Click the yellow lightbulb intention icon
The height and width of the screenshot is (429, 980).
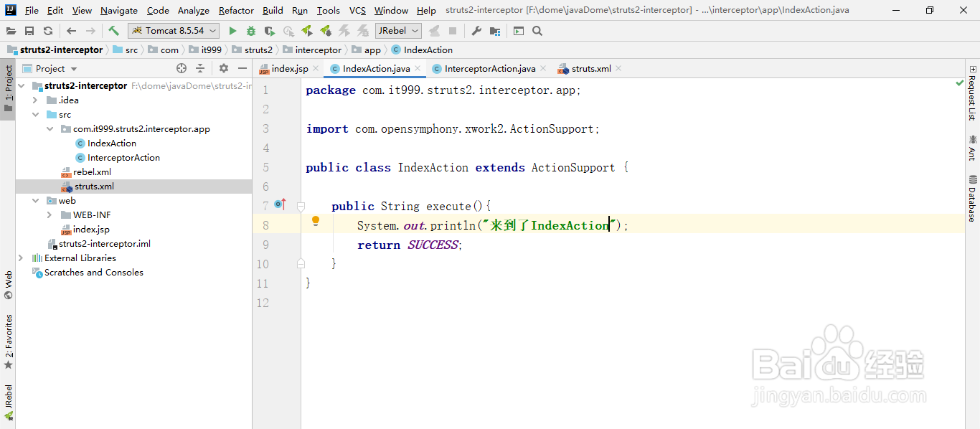click(x=315, y=222)
